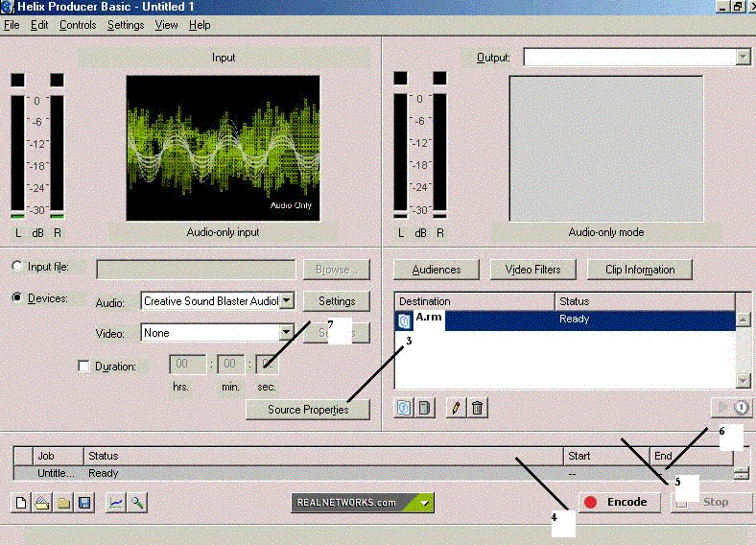Viewport: 756px width, 545px height.
Task: Add a server destination icon
Action: [x=425, y=408]
